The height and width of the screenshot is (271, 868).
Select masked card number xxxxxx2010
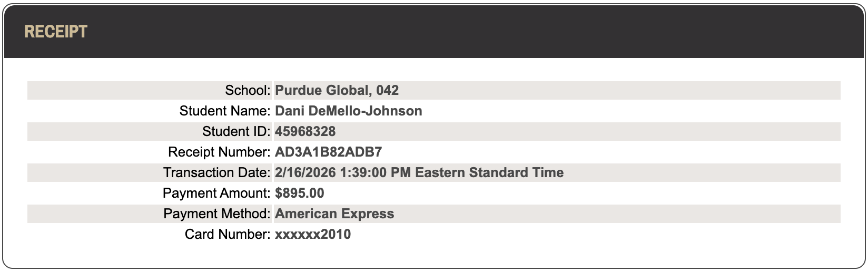tap(313, 234)
